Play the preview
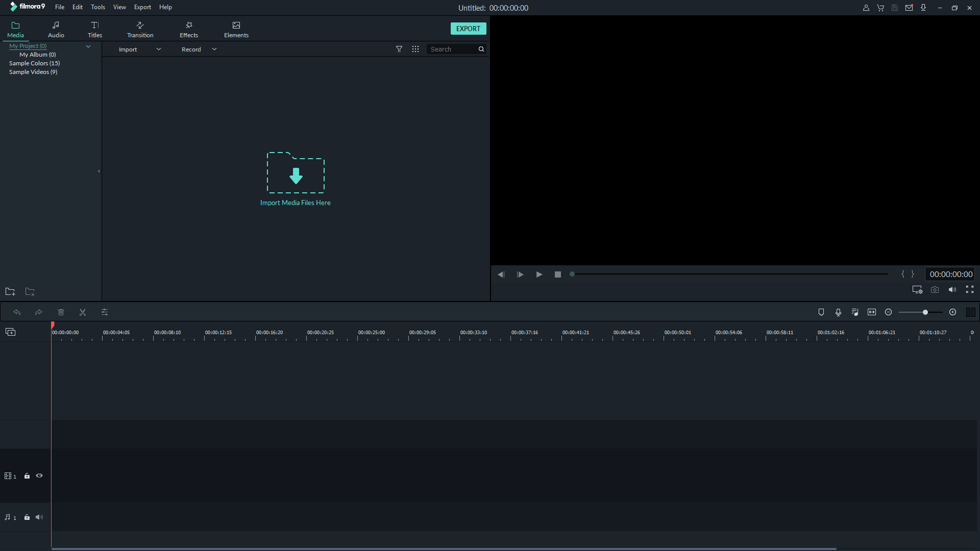This screenshot has height=551, width=980. pos(539,274)
